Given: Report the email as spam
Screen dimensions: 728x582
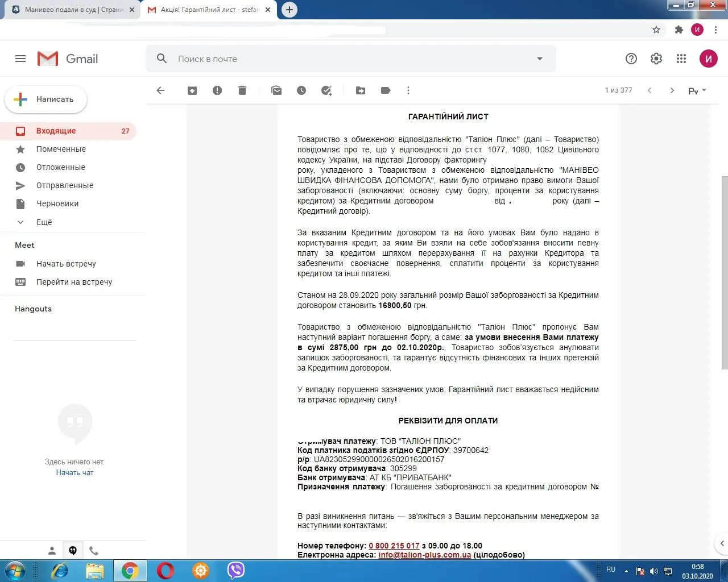Looking at the screenshot, I should tap(217, 90).
